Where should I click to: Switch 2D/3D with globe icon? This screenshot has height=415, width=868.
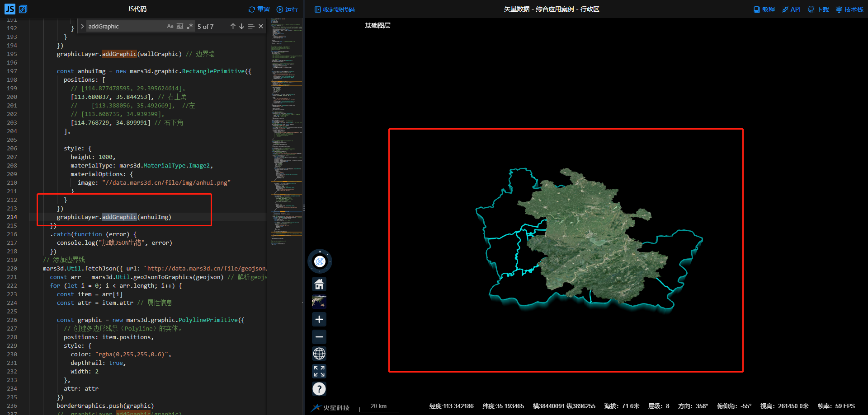(319, 354)
